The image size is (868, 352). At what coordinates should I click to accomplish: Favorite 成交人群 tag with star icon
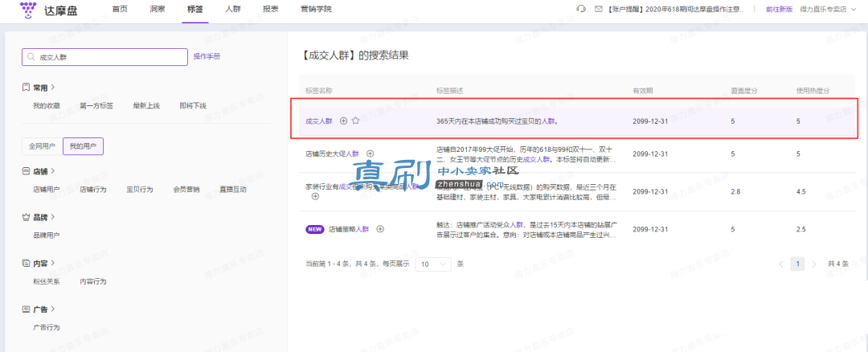pos(355,121)
